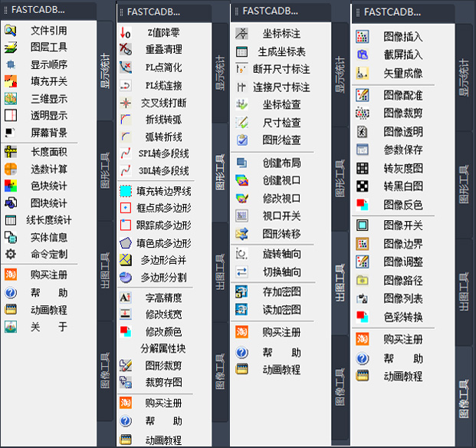This screenshot has width=476, height=448.
Task: Open the 截屏插入 screenshot insert tool
Action: click(x=402, y=54)
